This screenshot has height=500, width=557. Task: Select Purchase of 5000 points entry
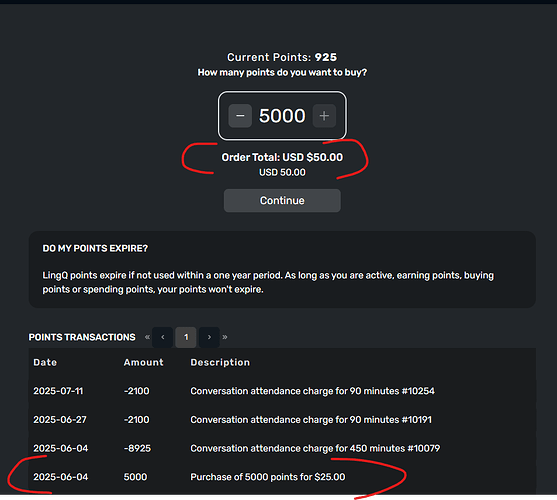(x=282, y=477)
